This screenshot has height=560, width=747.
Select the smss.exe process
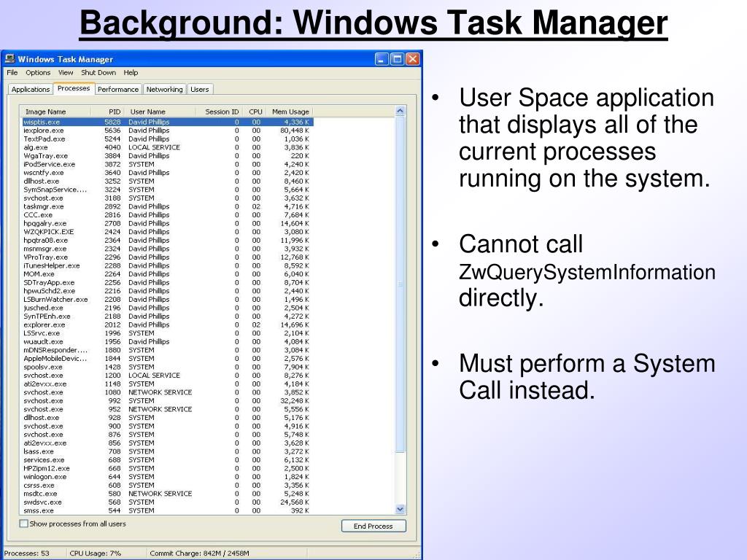168,511
